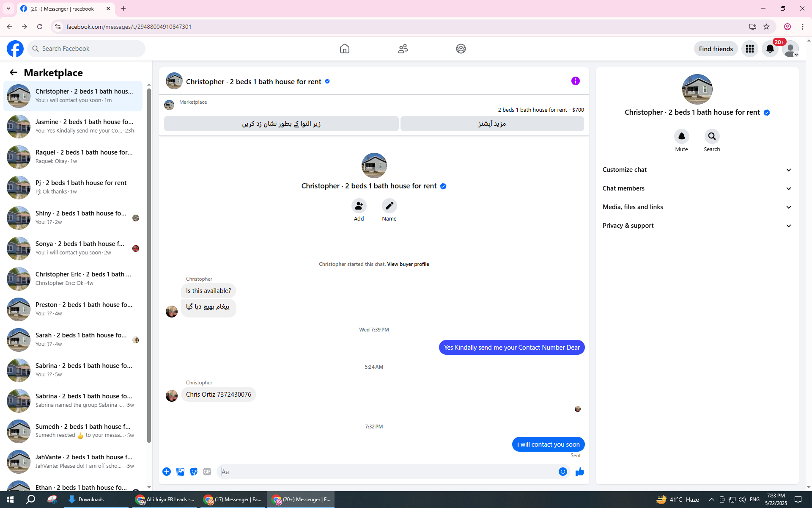The height and width of the screenshot is (508, 812).
Task: Go to the Home feed icon
Action: click(345, 49)
